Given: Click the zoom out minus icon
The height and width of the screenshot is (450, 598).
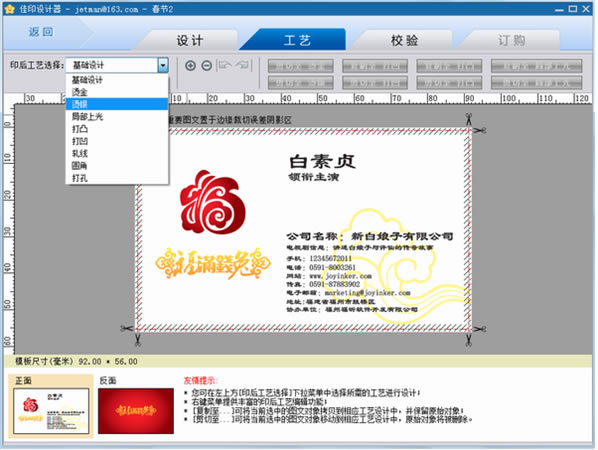Looking at the screenshot, I should pyautogui.click(x=207, y=66).
